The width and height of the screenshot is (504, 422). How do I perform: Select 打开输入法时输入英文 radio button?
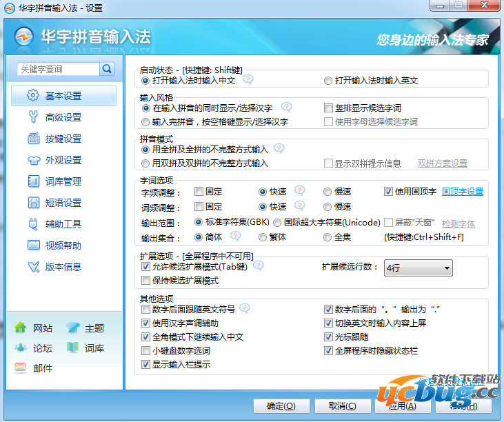(328, 81)
